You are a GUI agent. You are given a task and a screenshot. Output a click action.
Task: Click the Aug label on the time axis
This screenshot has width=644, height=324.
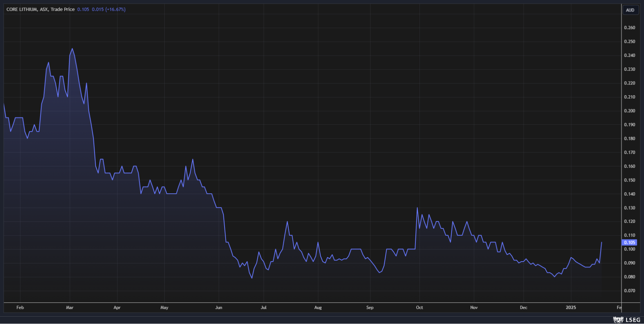tap(318, 307)
